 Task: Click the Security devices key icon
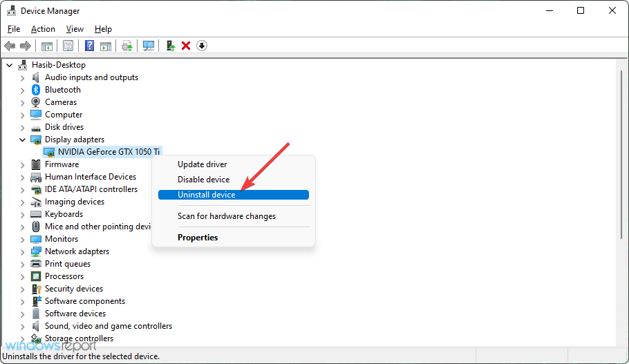[x=36, y=289]
